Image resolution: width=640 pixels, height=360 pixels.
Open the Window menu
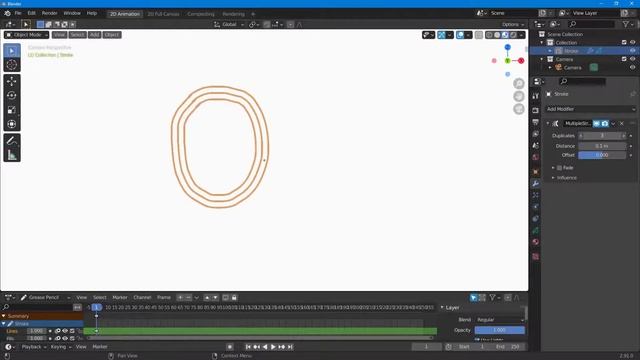point(72,13)
